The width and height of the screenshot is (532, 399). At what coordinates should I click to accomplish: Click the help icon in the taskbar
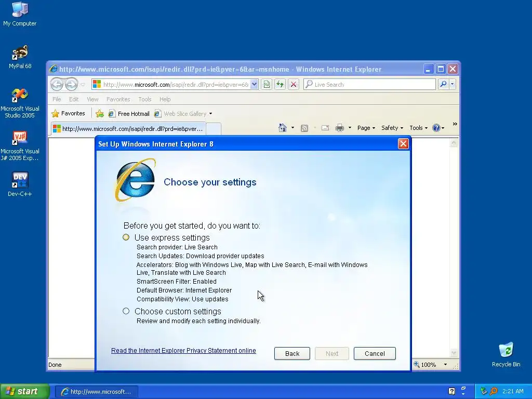(451, 391)
